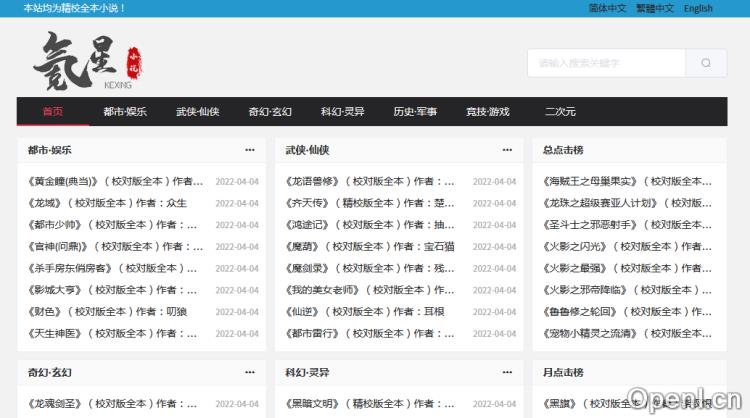Open novel 《仙逆》 by 耳根
Screen dimensions: 750x418
click(365, 311)
